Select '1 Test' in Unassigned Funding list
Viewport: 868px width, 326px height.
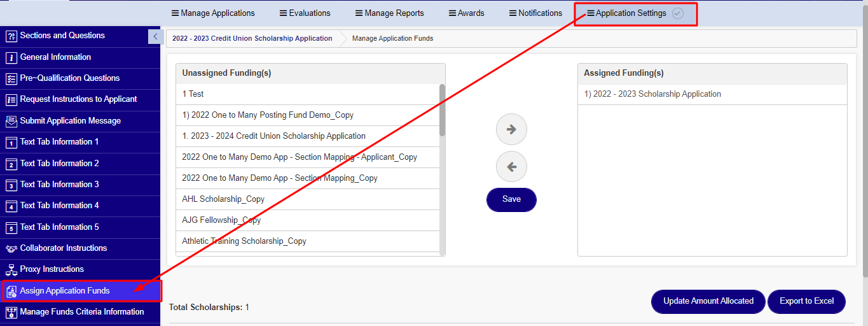(308, 94)
